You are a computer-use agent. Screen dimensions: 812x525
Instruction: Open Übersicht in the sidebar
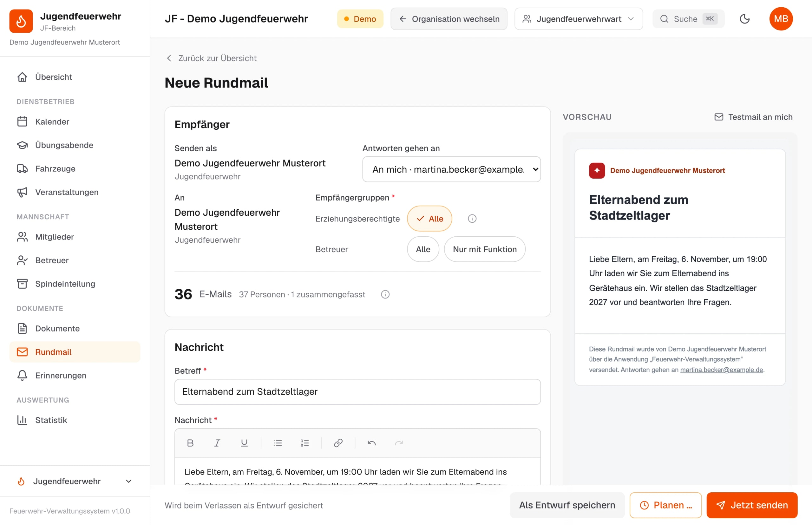coord(75,77)
